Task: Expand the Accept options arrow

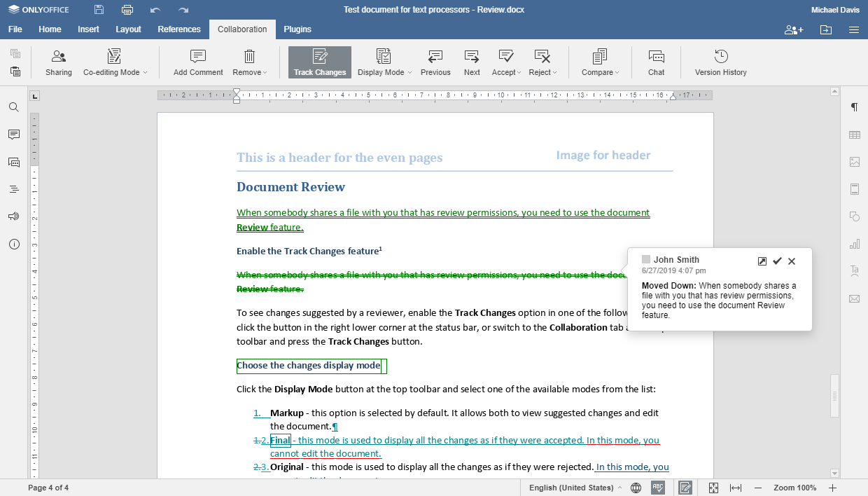Action: (x=518, y=72)
